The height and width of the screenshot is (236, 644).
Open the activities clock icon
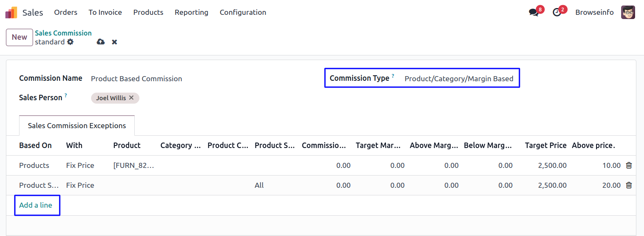coord(557,13)
